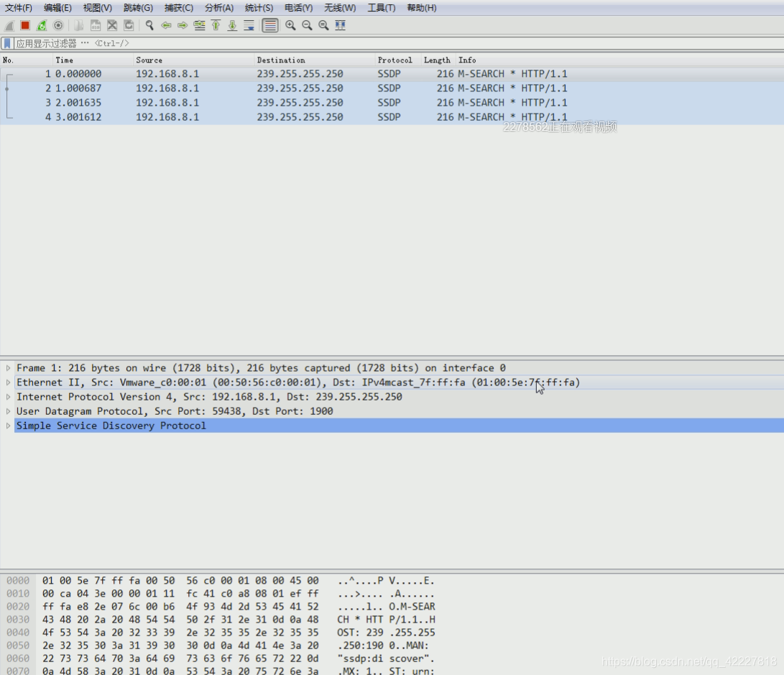Save the capture file icon
This screenshot has height=675, width=784.
click(96, 25)
